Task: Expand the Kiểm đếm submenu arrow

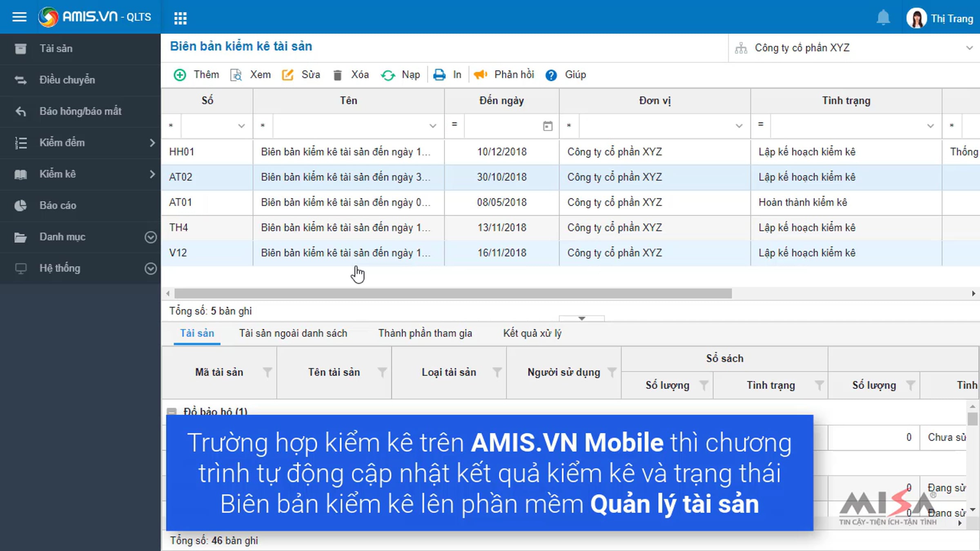Action: coord(152,142)
